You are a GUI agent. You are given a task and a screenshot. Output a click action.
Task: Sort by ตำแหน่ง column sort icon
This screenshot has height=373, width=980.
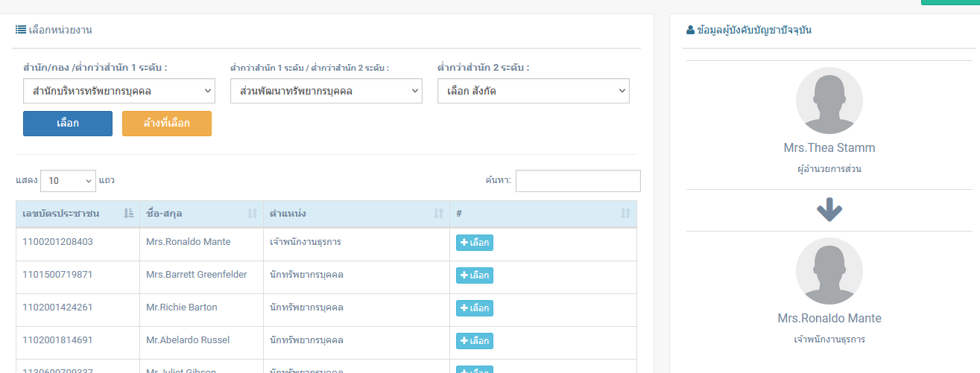pyautogui.click(x=439, y=214)
